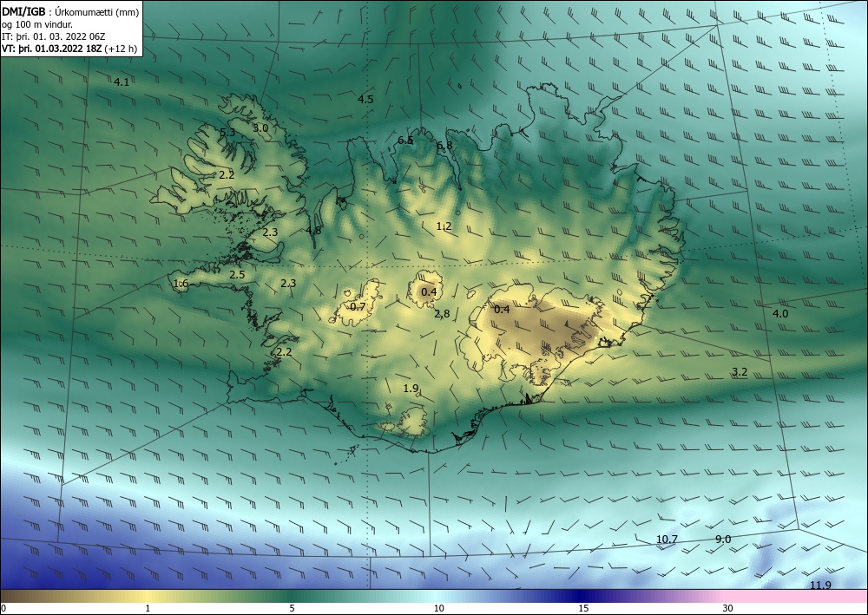868x615 pixels.
Task: Click the 2.5 value label on the map
Action: [x=237, y=275]
